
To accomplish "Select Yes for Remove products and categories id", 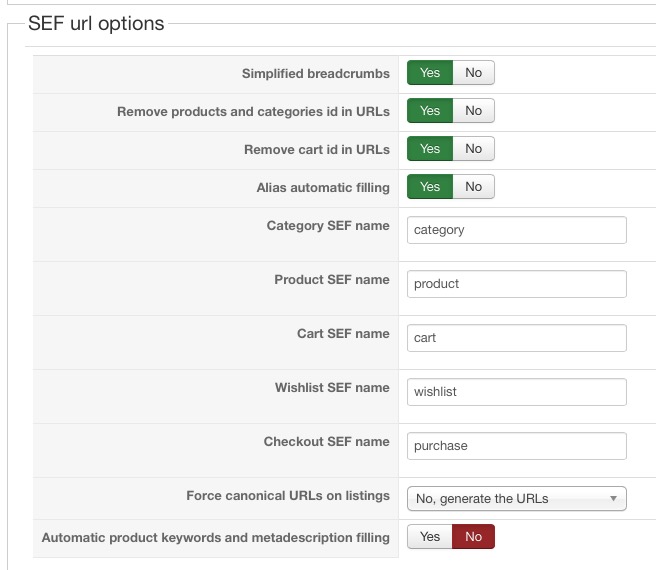I will tap(430, 111).
